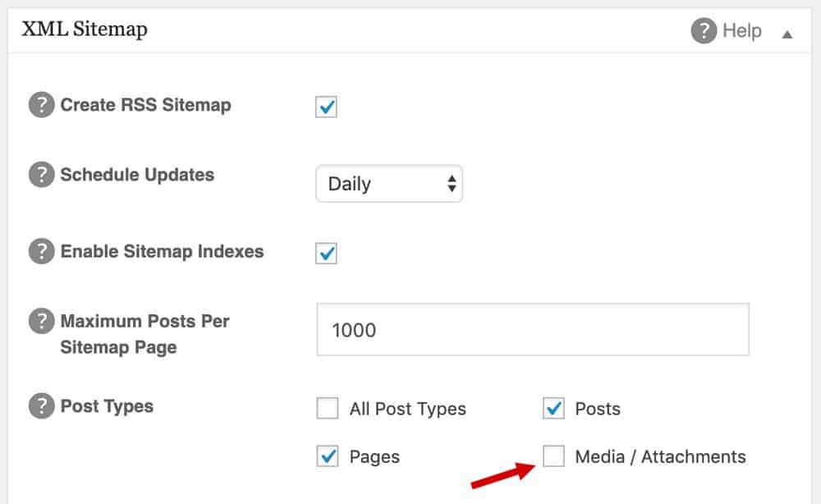This screenshot has width=821, height=504.
Task: Click the XML Sitemap panel title
Action: pos(85,30)
